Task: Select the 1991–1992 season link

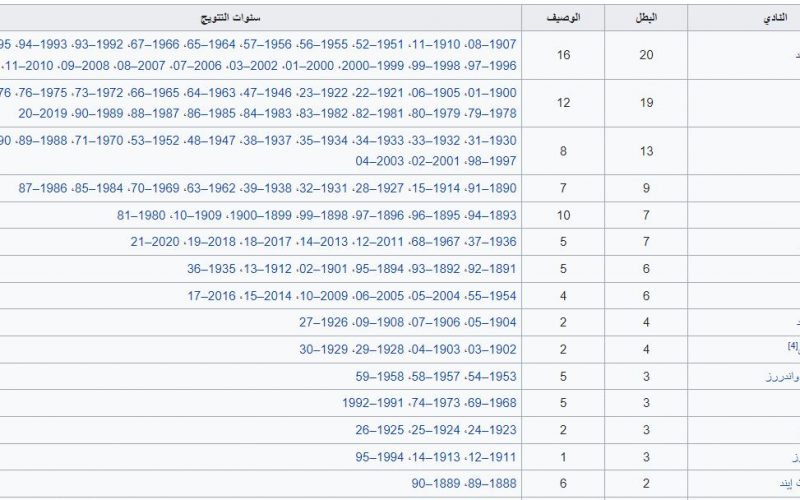Action: (373, 403)
